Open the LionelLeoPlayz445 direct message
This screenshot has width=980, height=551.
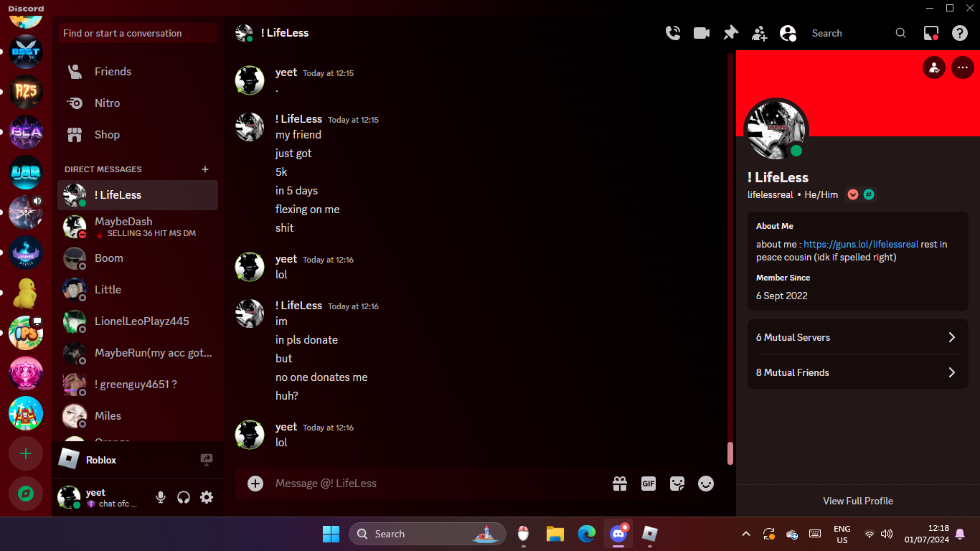[x=138, y=321]
